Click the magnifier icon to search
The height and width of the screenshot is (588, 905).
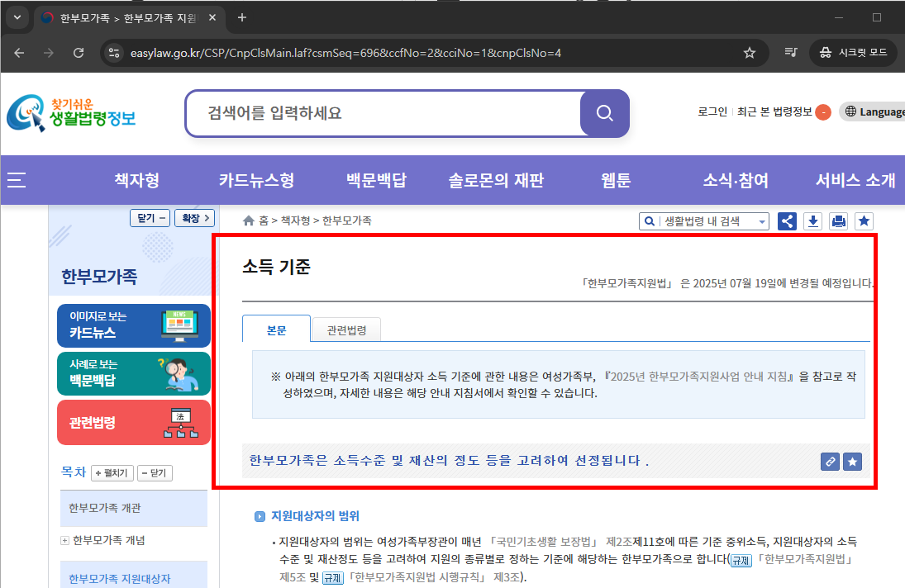[x=604, y=114]
